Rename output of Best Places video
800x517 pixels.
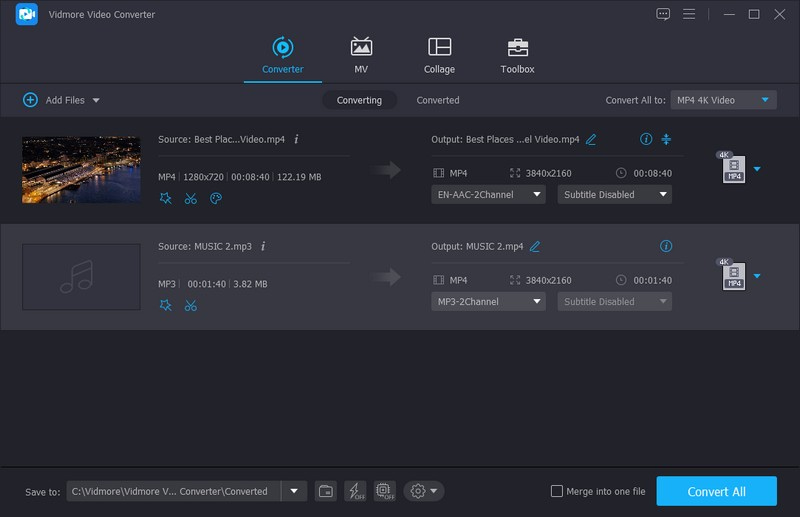click(591, 139)
